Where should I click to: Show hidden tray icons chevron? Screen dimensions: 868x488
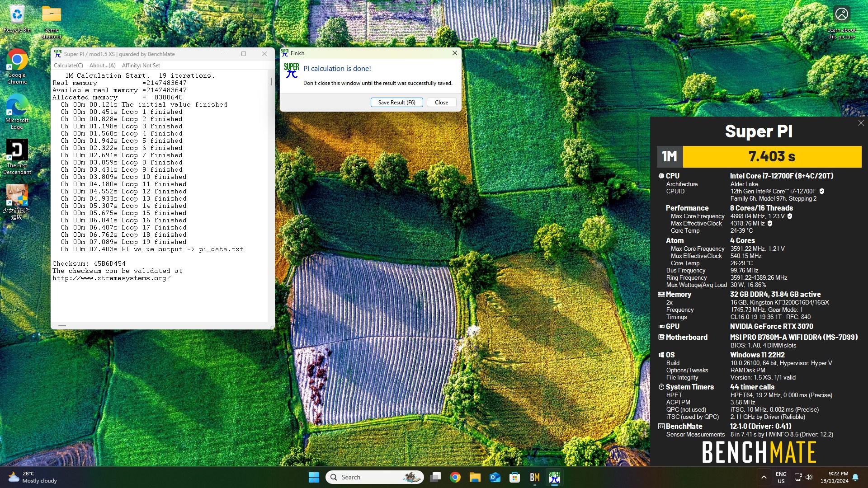click(x=764, y=477)
